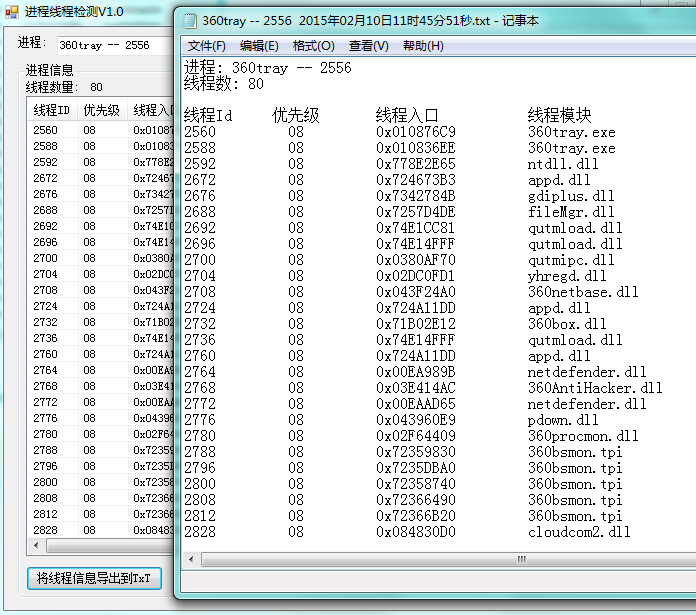Select thread 2592 row in detection tool list
This screenshot has width=696, height=615.
click(101, 162)
